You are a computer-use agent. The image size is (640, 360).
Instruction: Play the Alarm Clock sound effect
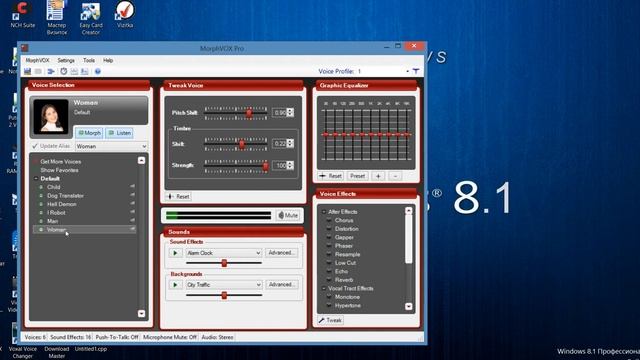click(176, 253)
